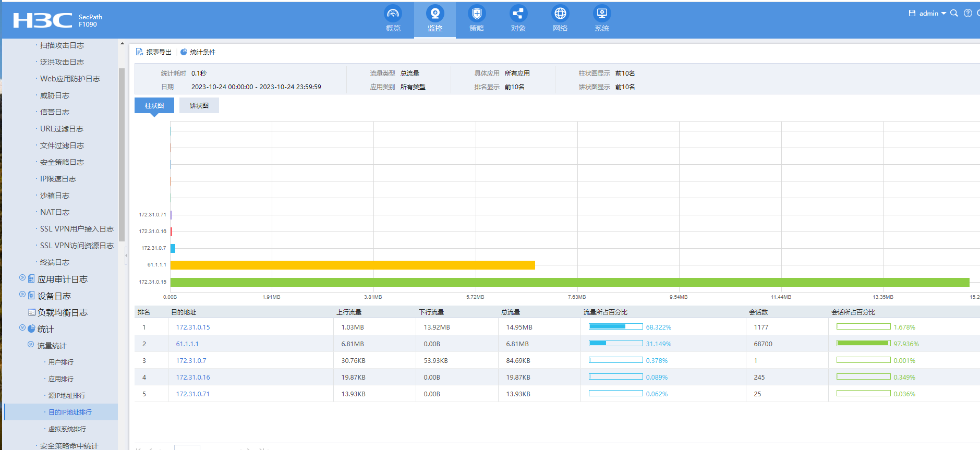Expand the 应用审计日志 tree node
This screenshot has width=980, height=450.
22,278
